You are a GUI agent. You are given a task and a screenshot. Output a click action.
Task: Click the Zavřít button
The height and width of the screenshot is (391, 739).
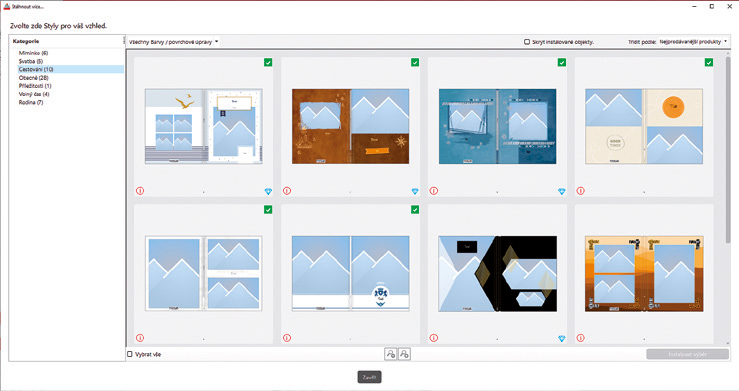369,377
